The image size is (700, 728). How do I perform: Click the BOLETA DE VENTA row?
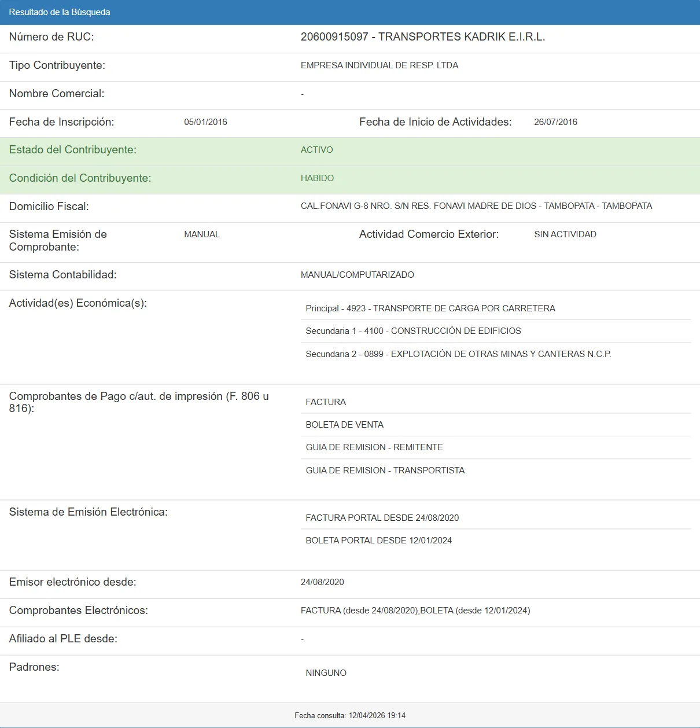[x=344, y=425]
